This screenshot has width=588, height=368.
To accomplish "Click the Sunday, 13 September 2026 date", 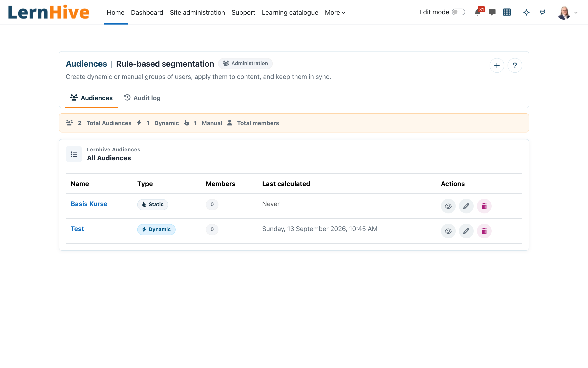I will [320, 229].
